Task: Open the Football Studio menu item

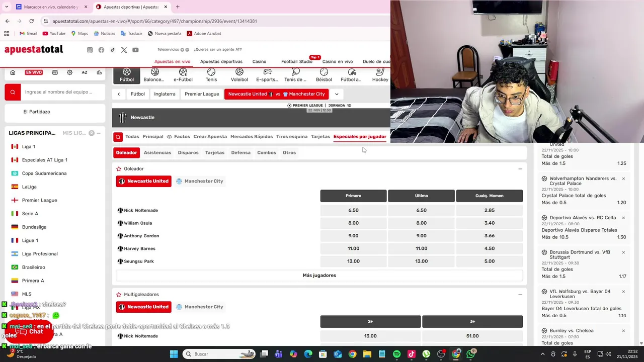Action: pyautogui.click(x=297, y=61)
